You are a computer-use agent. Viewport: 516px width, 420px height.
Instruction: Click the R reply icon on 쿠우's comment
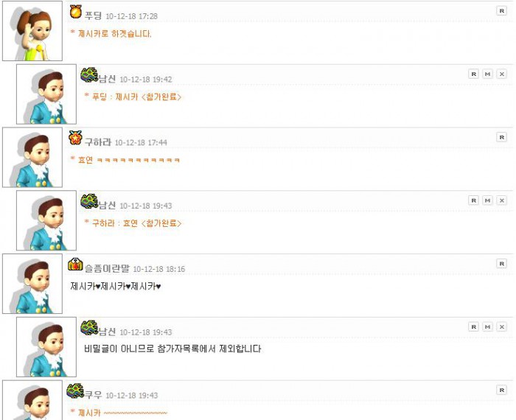tap(501, 390)
